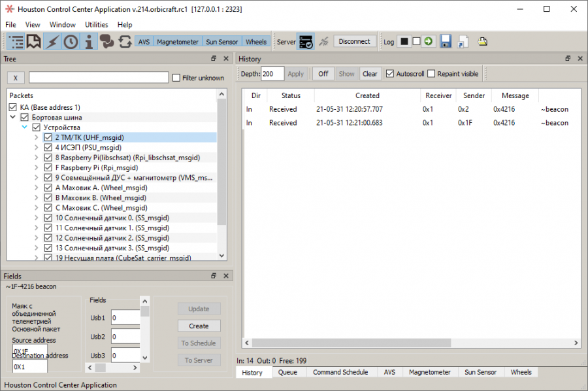Click the Clear button in History panel

[370, 73]
